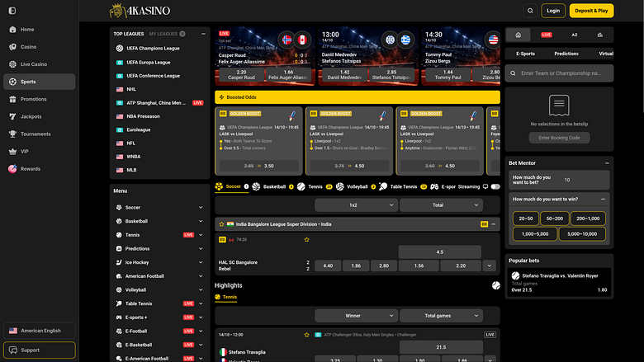644x362 pixels.
Task: Switch to the LIVE tab in the betslip panel
Action: [x=547, y=35]
